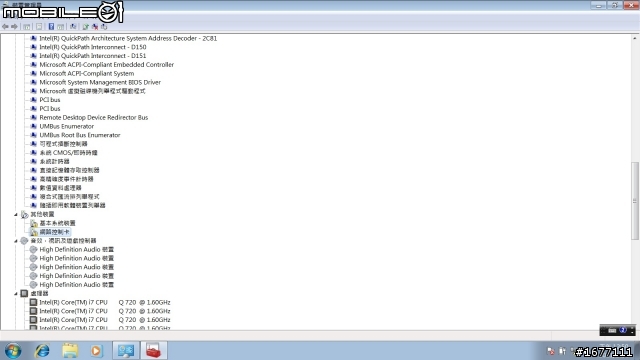Click the language bar keyboard icon
This screenshot has width=640, height=360.
point(612,330)
